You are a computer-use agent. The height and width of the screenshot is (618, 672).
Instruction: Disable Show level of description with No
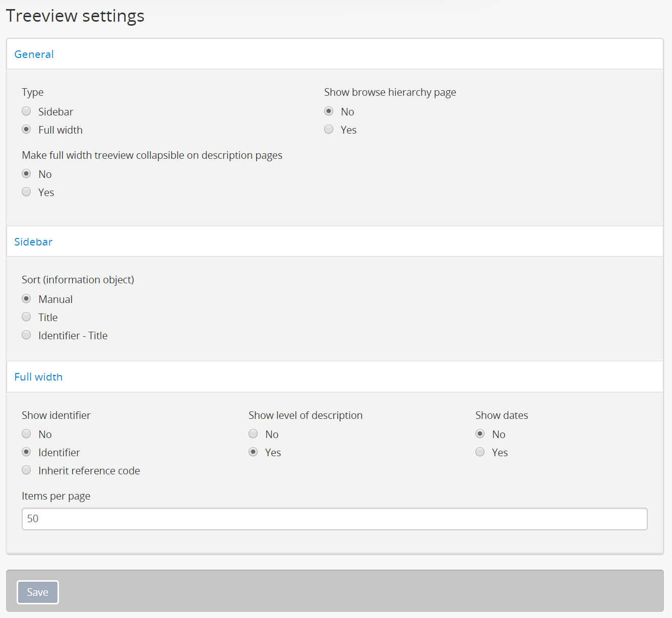point(253,434)
